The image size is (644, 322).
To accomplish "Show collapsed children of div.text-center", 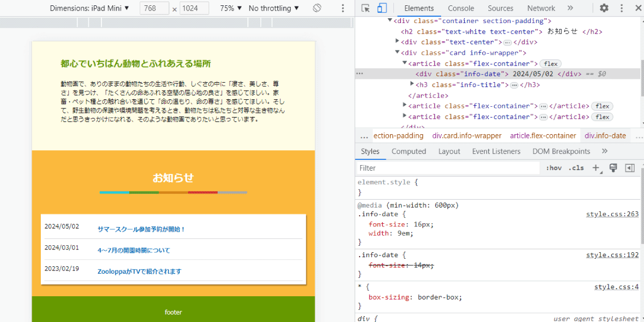I will click(507, 42).
